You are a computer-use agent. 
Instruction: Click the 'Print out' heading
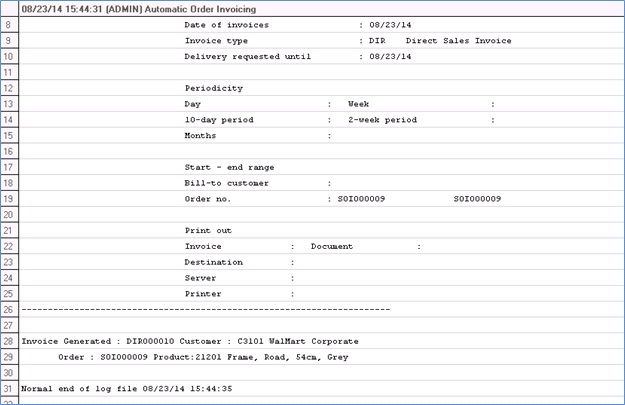208,230
